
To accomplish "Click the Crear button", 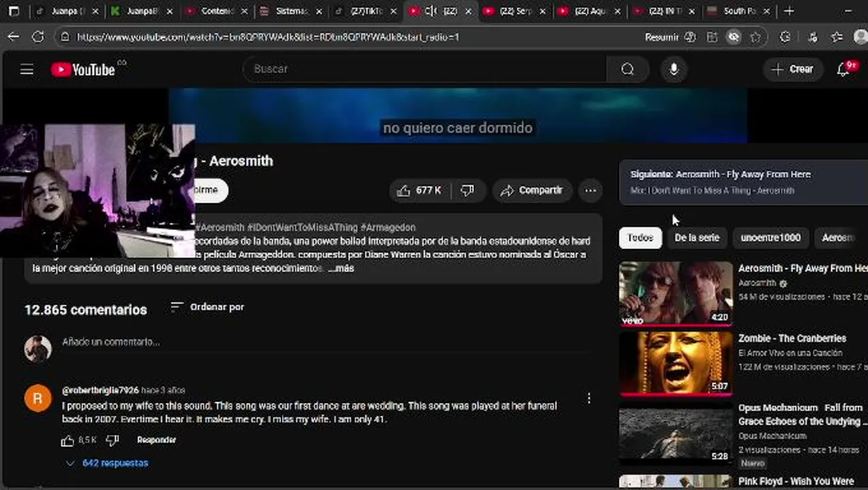I will [792, 69].
